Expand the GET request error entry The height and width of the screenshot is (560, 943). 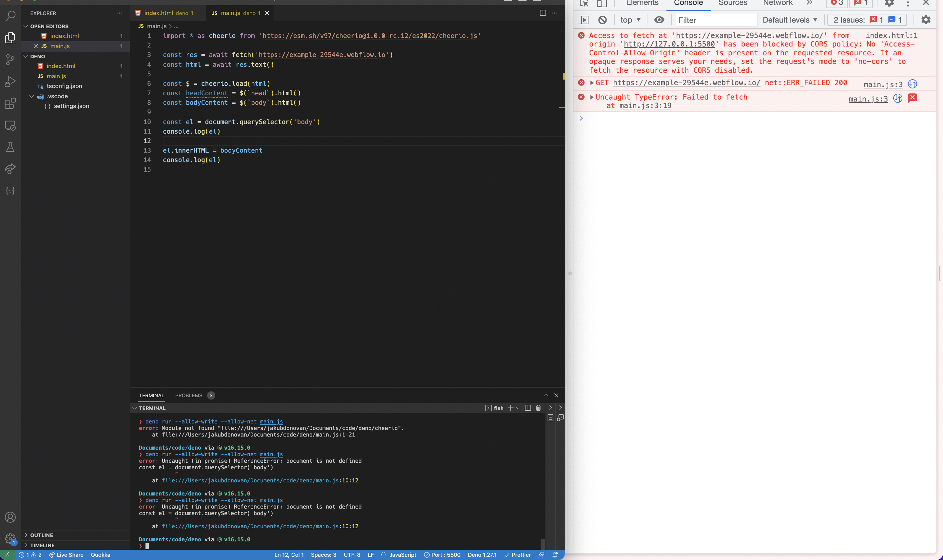pos(591,83)
